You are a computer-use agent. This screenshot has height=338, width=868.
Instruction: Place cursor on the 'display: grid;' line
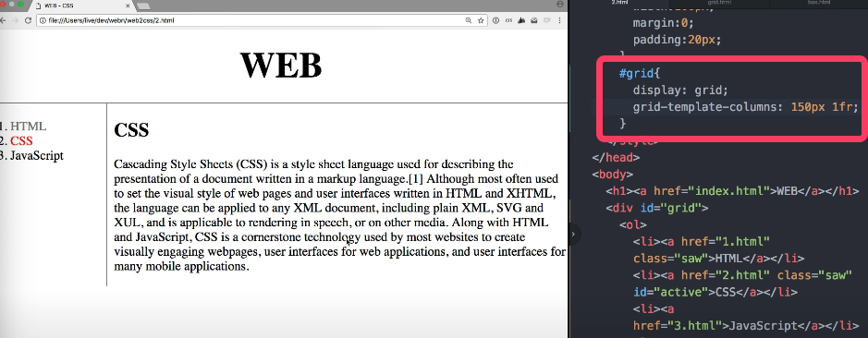[x=681, y=91]
